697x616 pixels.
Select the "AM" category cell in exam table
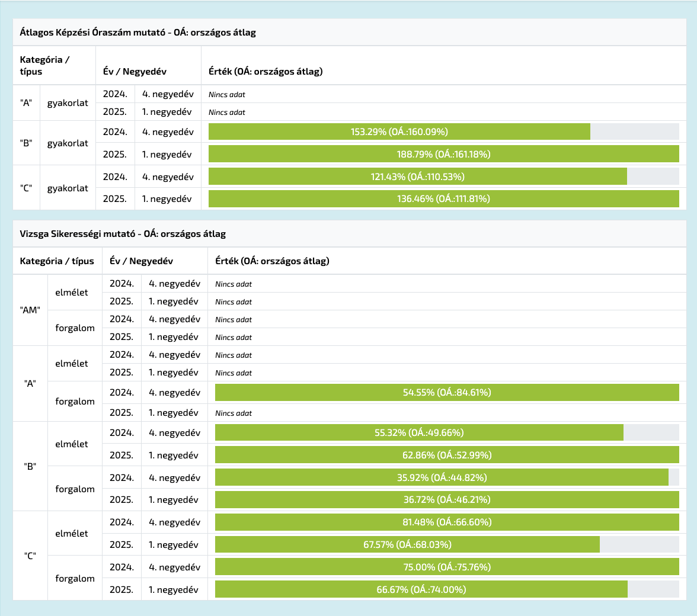30,310
